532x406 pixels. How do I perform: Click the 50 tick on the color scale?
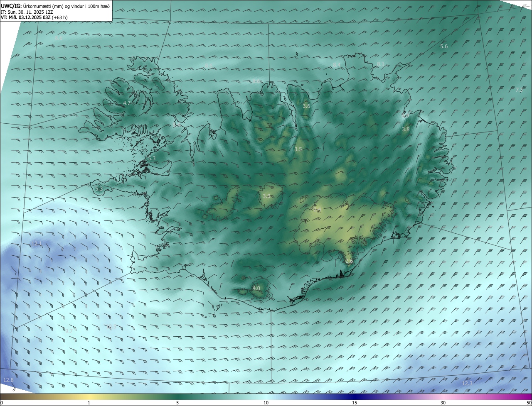(x=529, y=403)
